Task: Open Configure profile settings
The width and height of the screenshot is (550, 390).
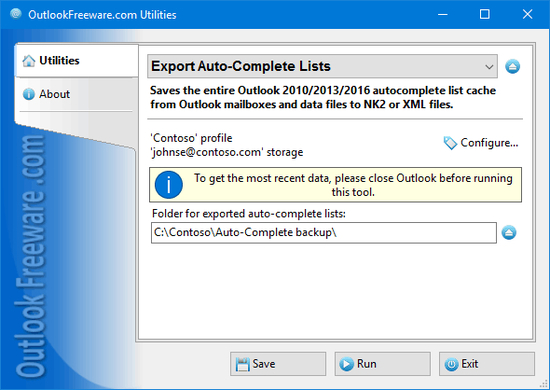Action: click(481, 143)
